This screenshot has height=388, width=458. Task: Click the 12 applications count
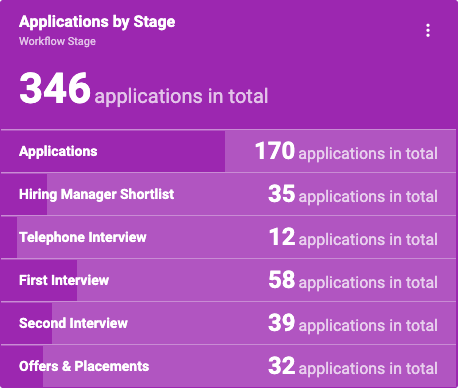pyautogui.click(x=282, y=237)
